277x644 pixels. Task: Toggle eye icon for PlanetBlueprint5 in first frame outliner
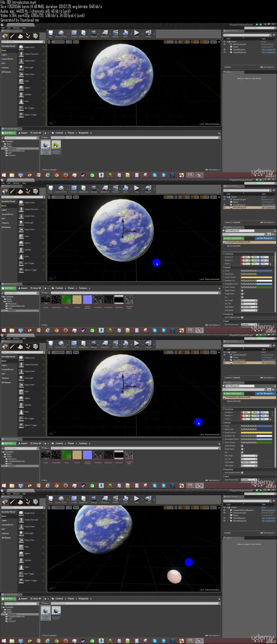point(224,52)
